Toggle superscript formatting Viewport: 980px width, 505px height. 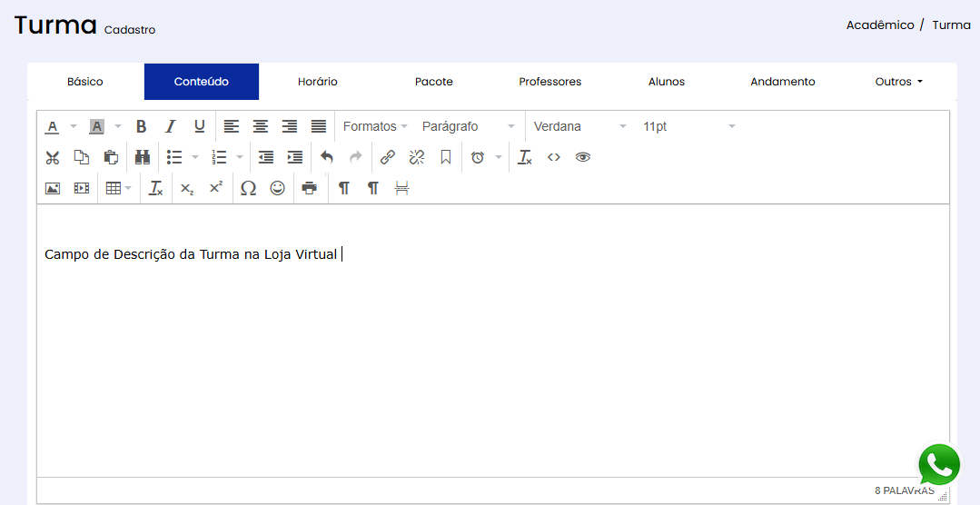pos(216,188)
